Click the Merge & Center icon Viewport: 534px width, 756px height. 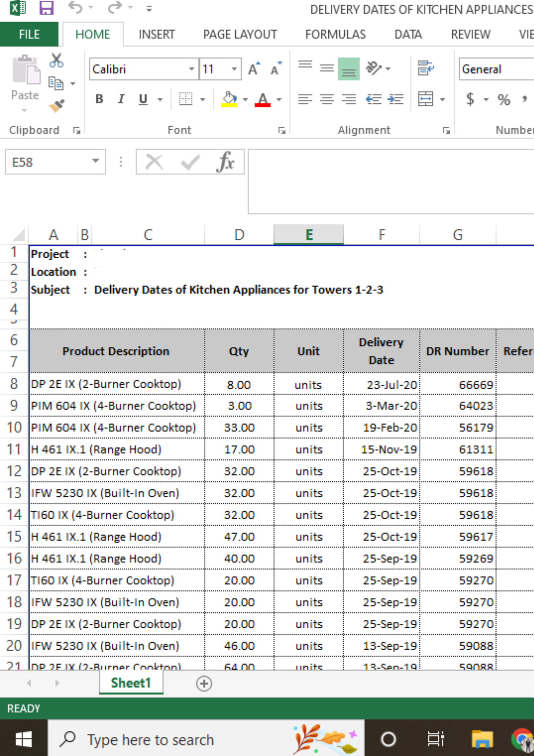426,99
